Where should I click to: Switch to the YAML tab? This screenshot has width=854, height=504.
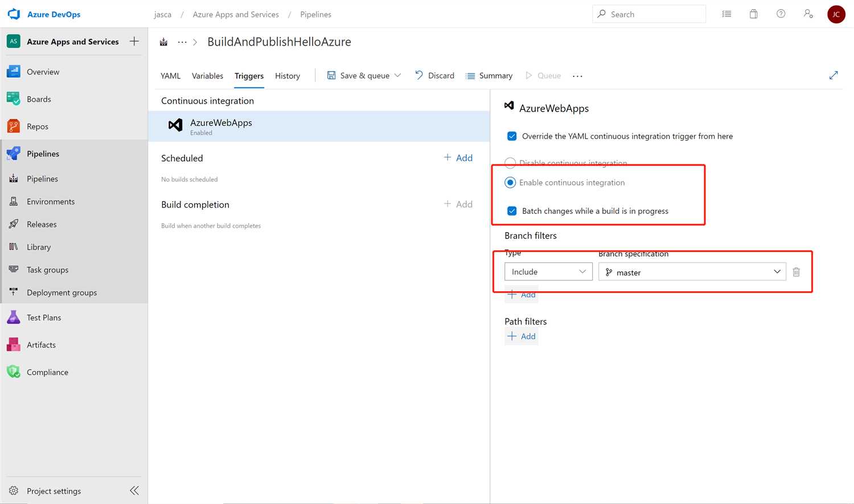click(170, 76)
